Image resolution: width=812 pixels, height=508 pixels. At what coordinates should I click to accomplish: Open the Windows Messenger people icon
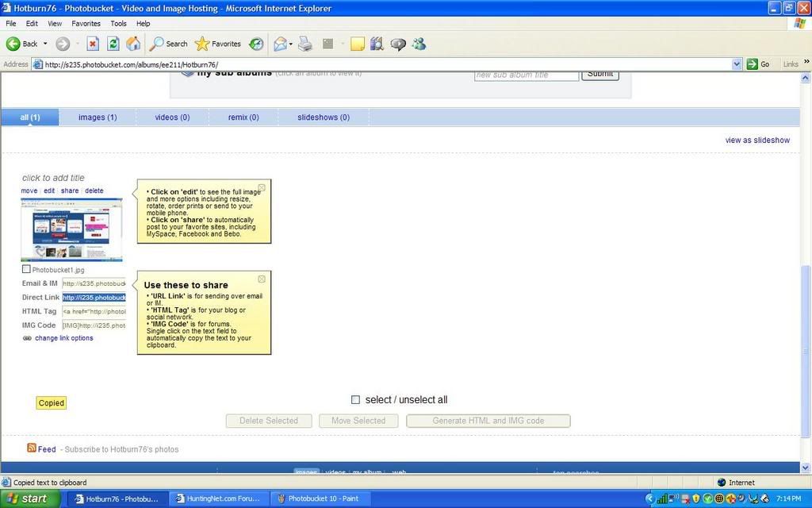click(419, 44)
